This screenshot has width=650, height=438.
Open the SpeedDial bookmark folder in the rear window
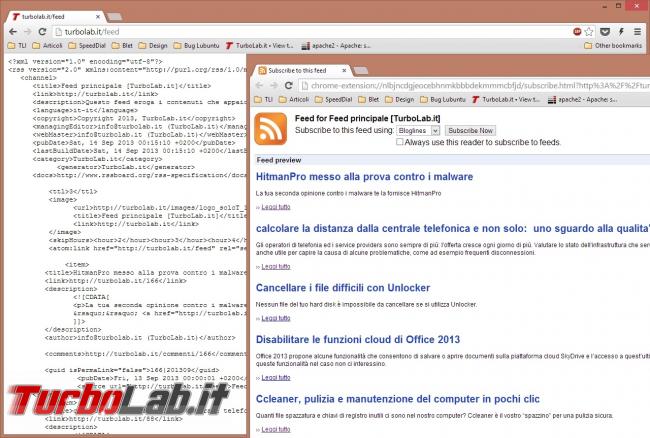pos(87,46)
